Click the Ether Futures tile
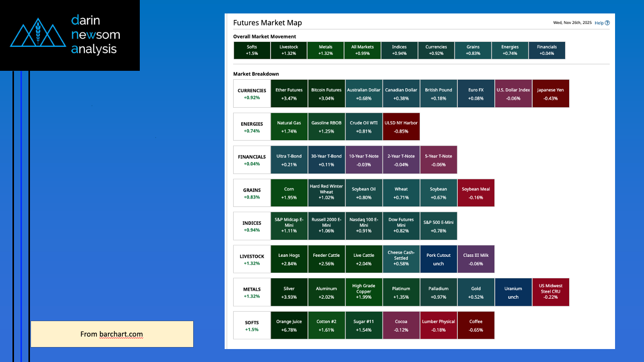Viewport: 644px width, 362px height. [289, 94]
